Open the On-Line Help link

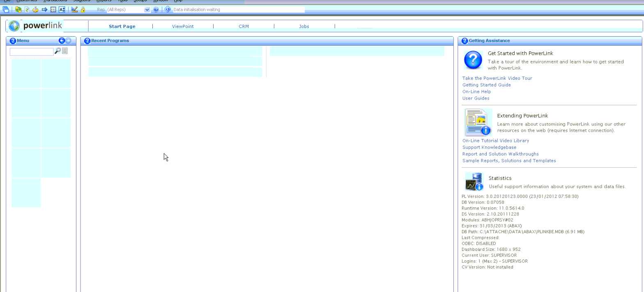tap(476, 92)
